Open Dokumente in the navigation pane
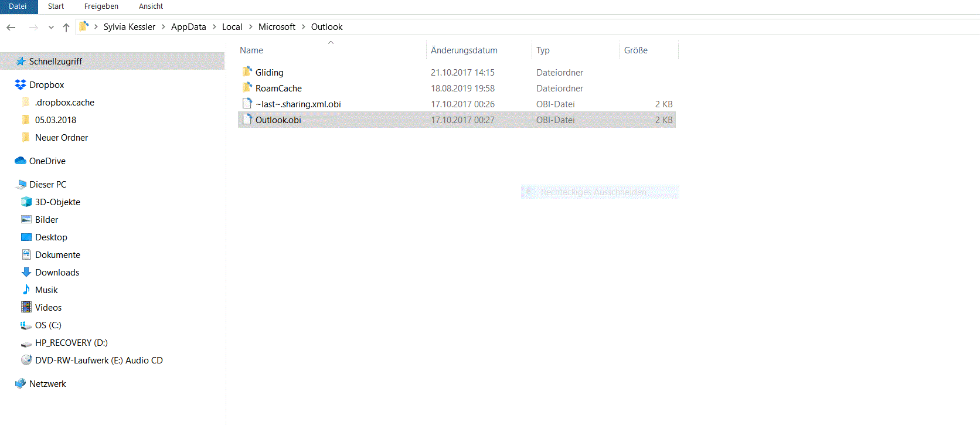This screenshot has width=980, height=425. click(57, 255)
